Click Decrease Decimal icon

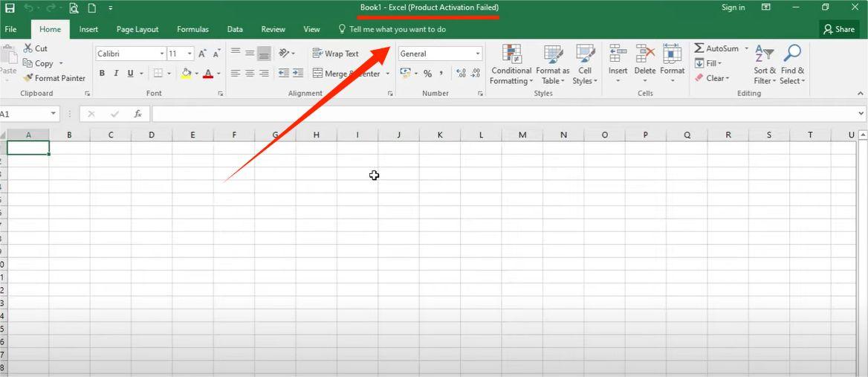point(475,73)
